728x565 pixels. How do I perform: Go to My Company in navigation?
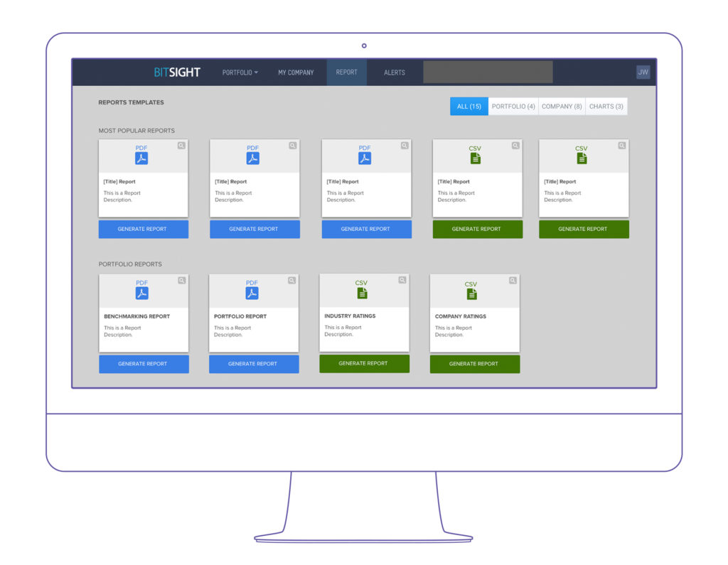click(x=296, y=72)
